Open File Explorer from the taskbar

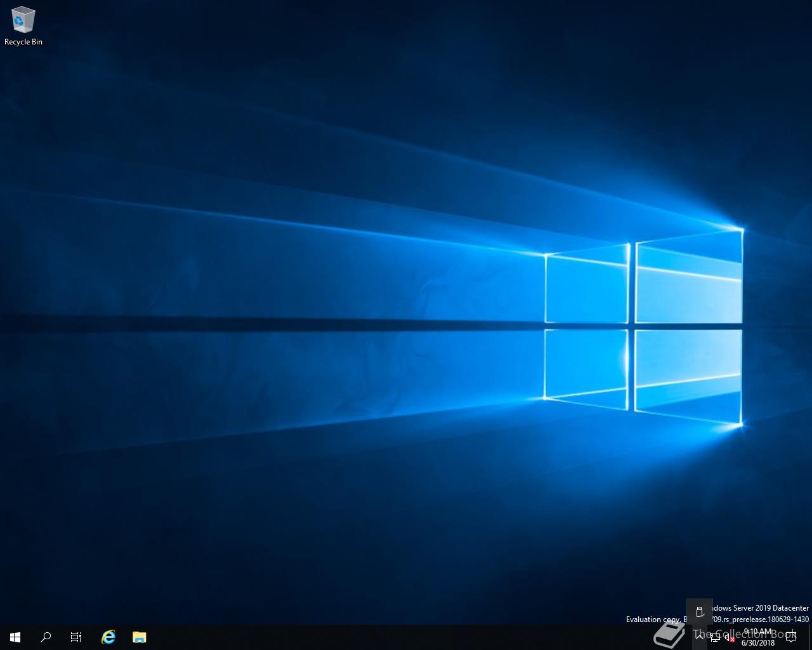click(140, 637)
